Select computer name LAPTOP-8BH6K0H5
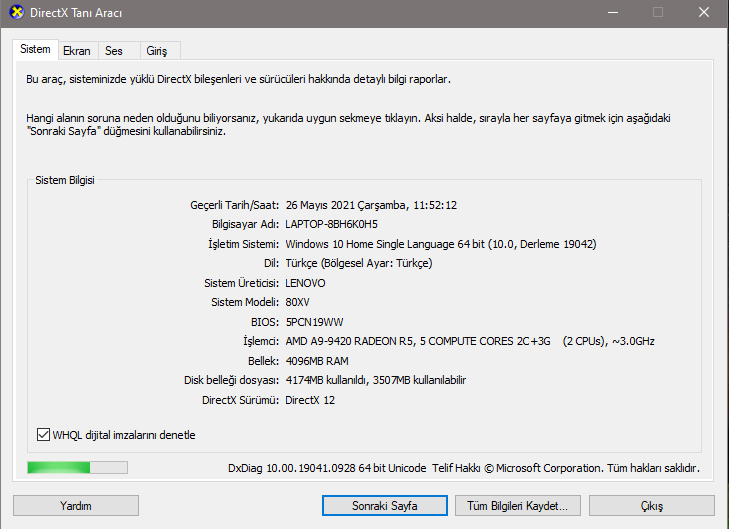 point(331,224)
